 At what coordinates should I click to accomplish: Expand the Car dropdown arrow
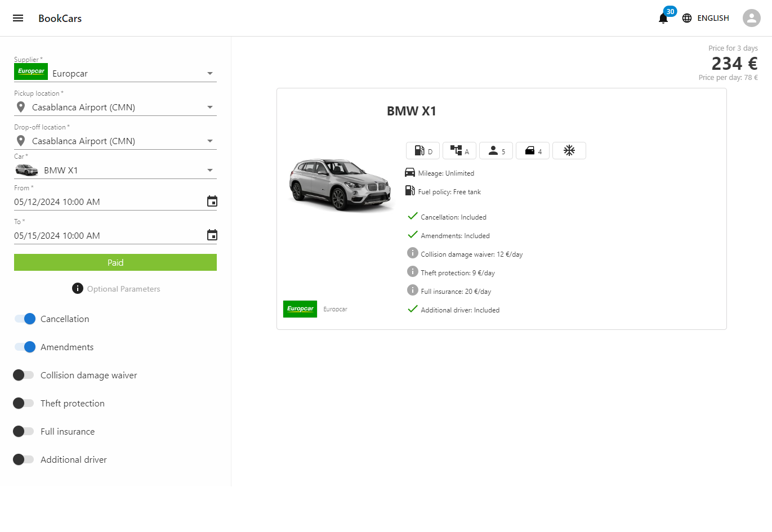click(x=210, y=170)
